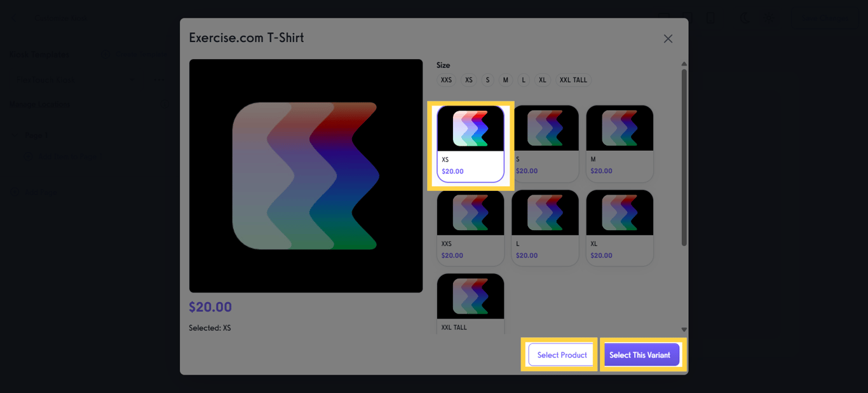Click the info icon beside Manage Locations
The image size is (868, 393).
(x=165, y=104)
